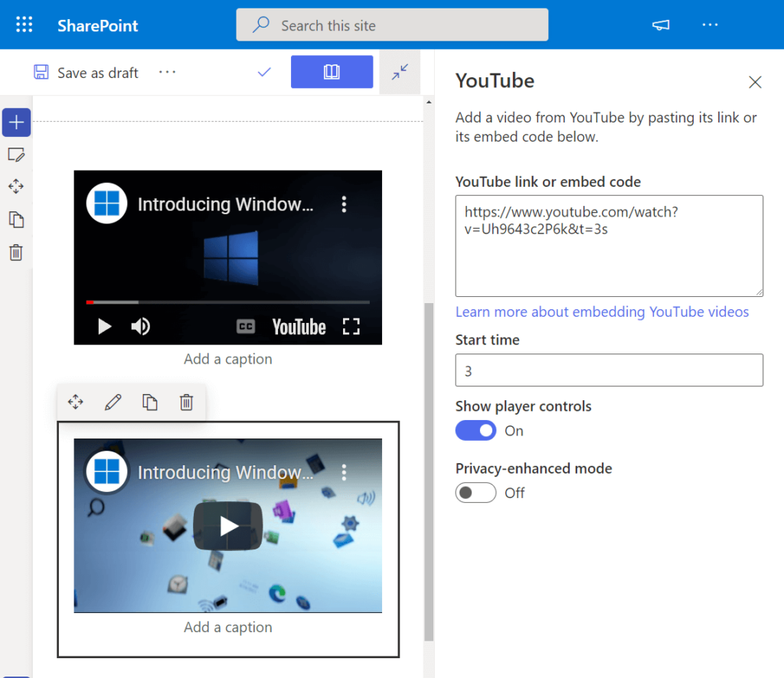Click the checkmark icon in command bar
The width and height of the screenshot is (784, 678).
point(264,73)
